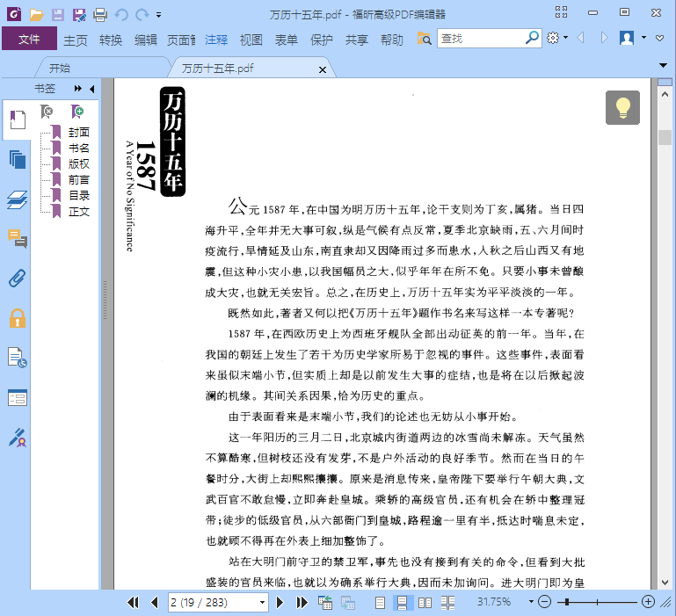Open the comments panel
The width and height of the screenshot is (676, 616).
(x=18, y=239)
